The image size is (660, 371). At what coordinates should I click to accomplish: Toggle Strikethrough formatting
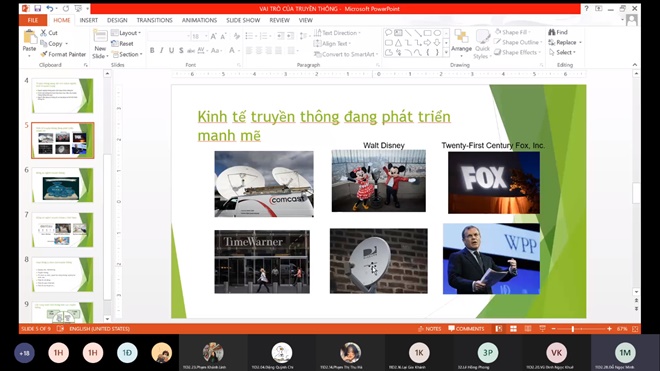pyautogui.click(x=191, y=51)
